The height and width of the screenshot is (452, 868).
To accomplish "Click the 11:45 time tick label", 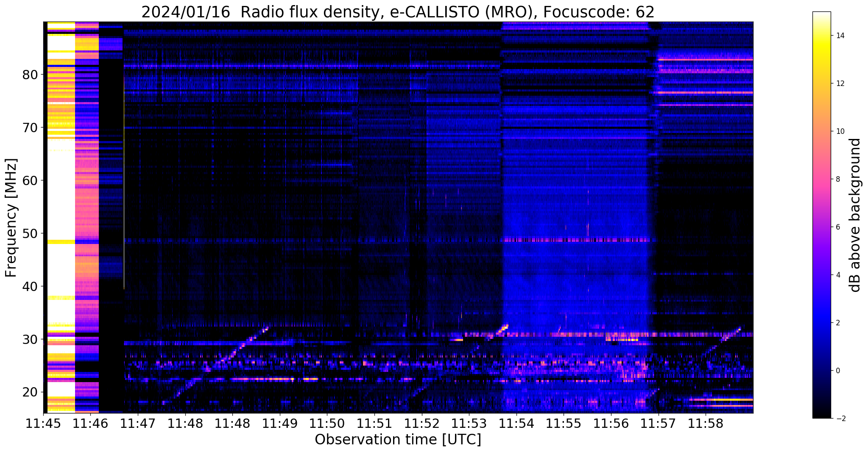I will pyautogui.click(x=43, y=424).
